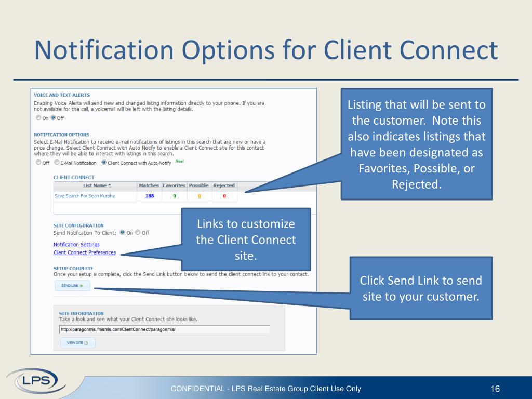The height and width of the screenshot is (399, 532).
Task: Open Rejected count 0 link
Action: click(x=224, y=196)
